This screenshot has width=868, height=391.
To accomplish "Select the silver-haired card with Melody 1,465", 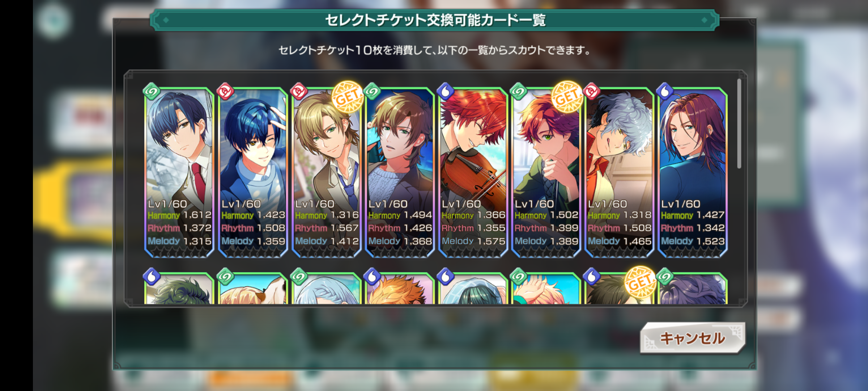I will tap(619, 172).
